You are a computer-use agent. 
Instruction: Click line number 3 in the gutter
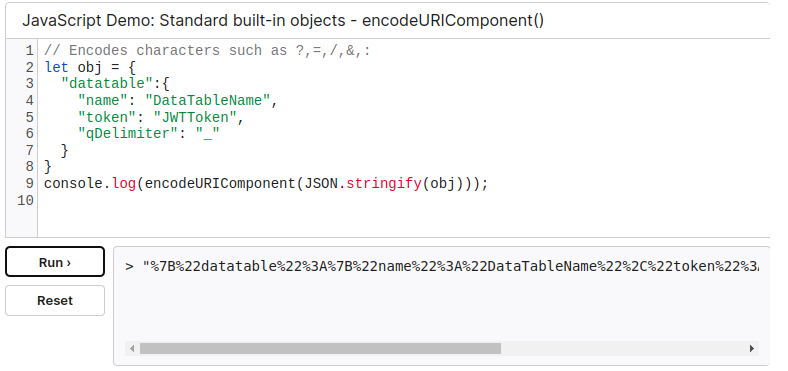pos(29,84)
